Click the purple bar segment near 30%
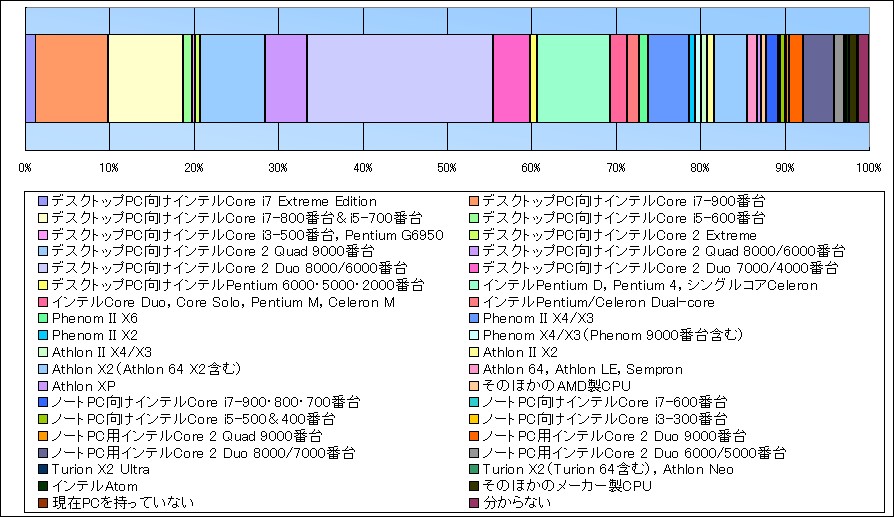 286,79
